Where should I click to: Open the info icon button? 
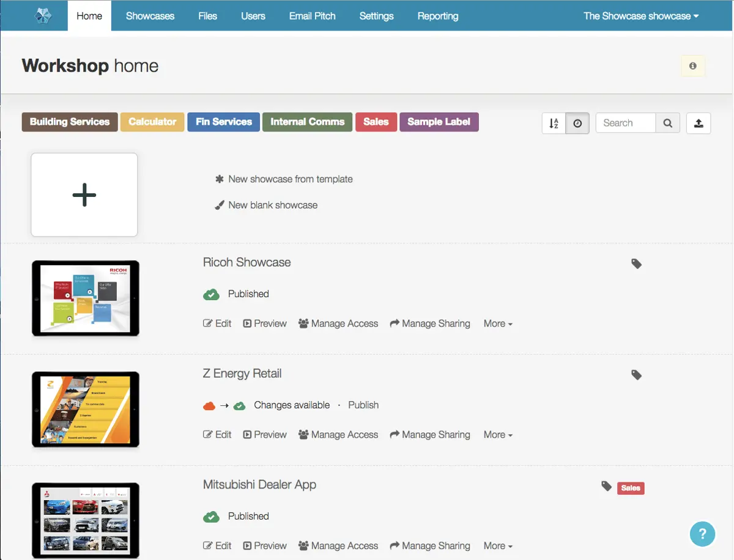tap(693, 66)
